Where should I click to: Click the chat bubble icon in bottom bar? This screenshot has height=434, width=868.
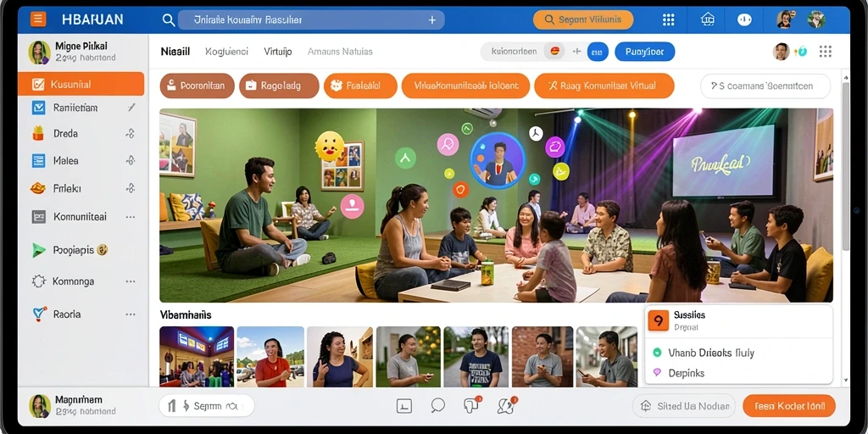(438, 406)
